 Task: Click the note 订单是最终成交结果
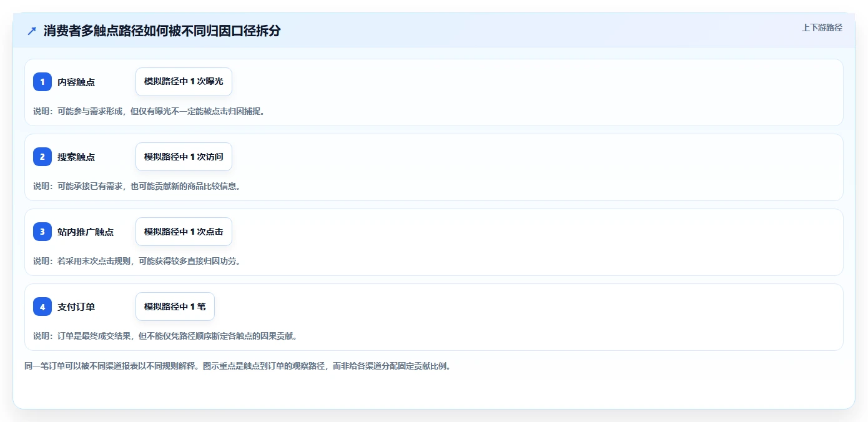coord(165,336)
